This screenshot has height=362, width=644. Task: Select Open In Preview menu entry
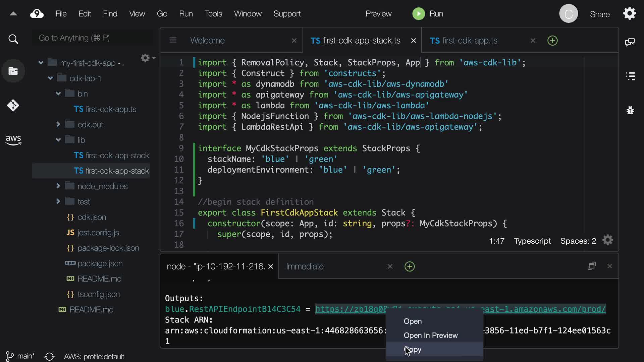coord(430,335)
